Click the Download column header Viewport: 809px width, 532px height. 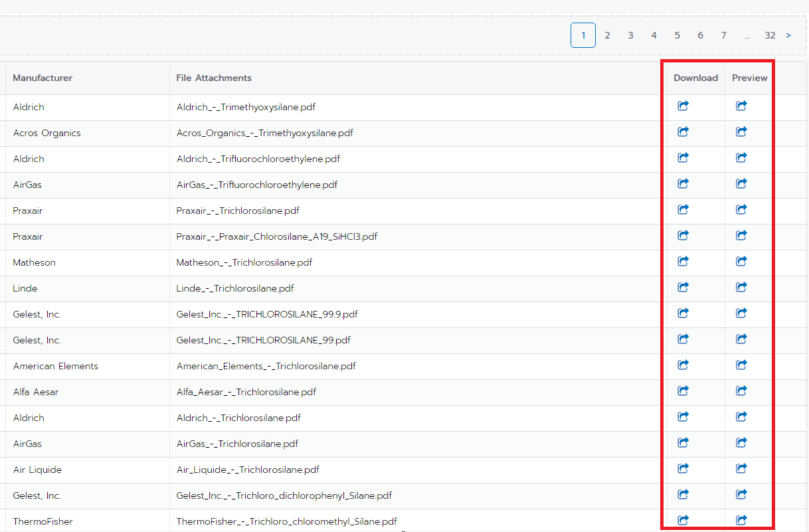[695, 78]
